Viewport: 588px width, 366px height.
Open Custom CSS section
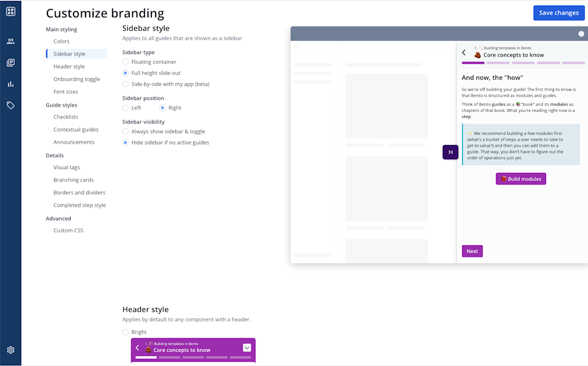(68, 231)
